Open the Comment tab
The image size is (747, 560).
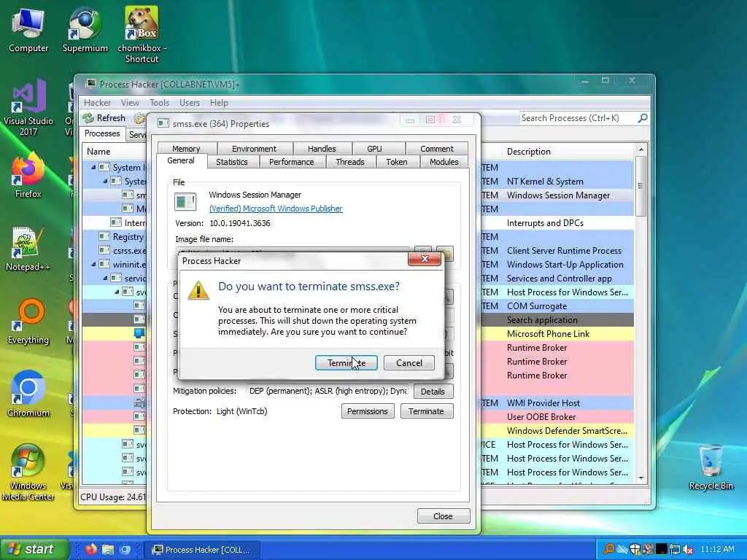click(x=436, y=149)
